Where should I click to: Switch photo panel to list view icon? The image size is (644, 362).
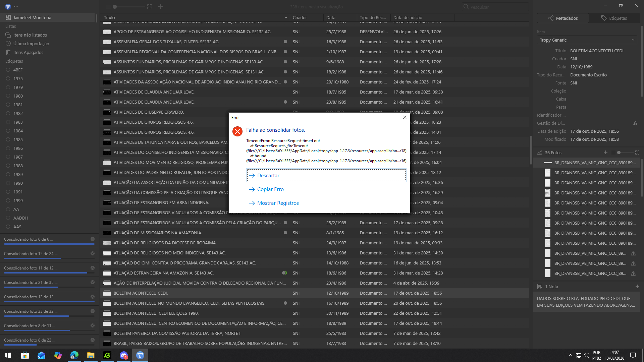coord(613,153)
